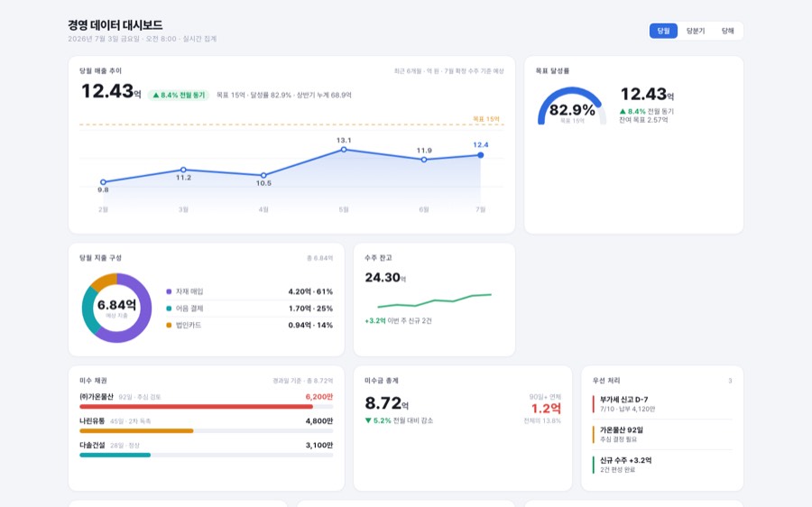Click the filled 7월 point 12.4

(481, 155)
